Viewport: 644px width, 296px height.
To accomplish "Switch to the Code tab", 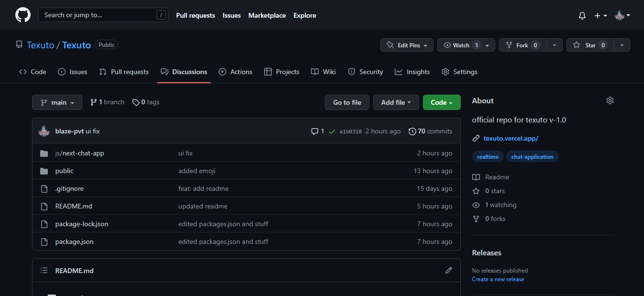I will pos(33,72).
